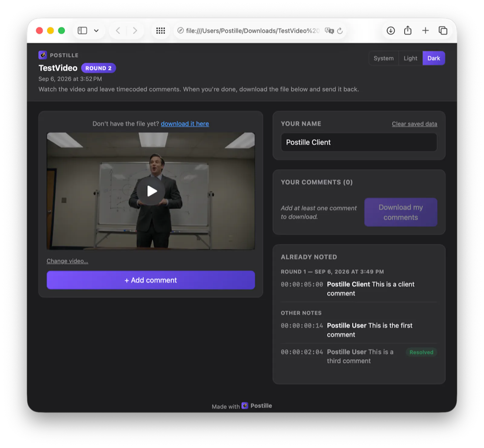Open a new tab with the plus icon

pyautogui.click(x=425, y=31)
